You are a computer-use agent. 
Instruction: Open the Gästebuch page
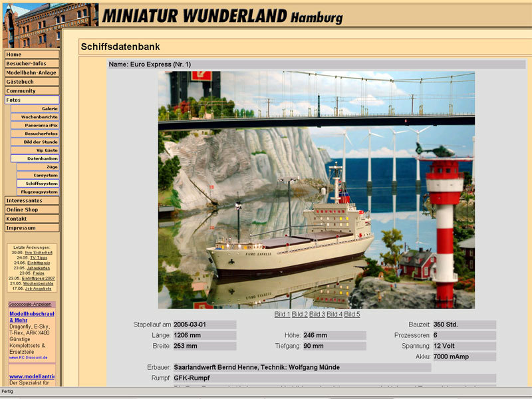(x=32, y=82)
